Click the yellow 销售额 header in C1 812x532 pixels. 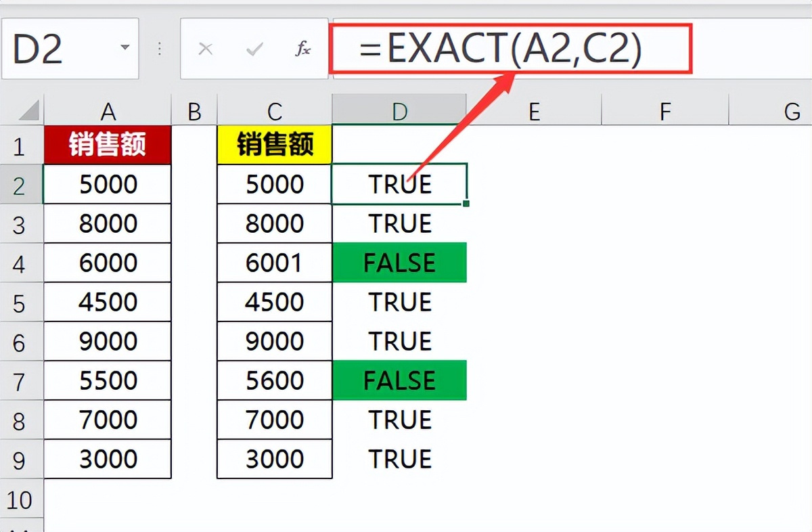tap(275, 144)
